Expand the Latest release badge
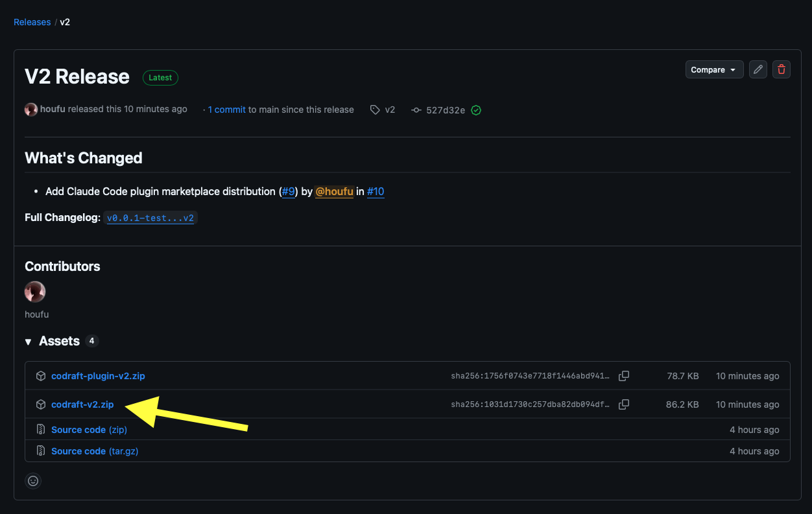The width and height of the screenshot is (812, 514). [x=160, y=77]
